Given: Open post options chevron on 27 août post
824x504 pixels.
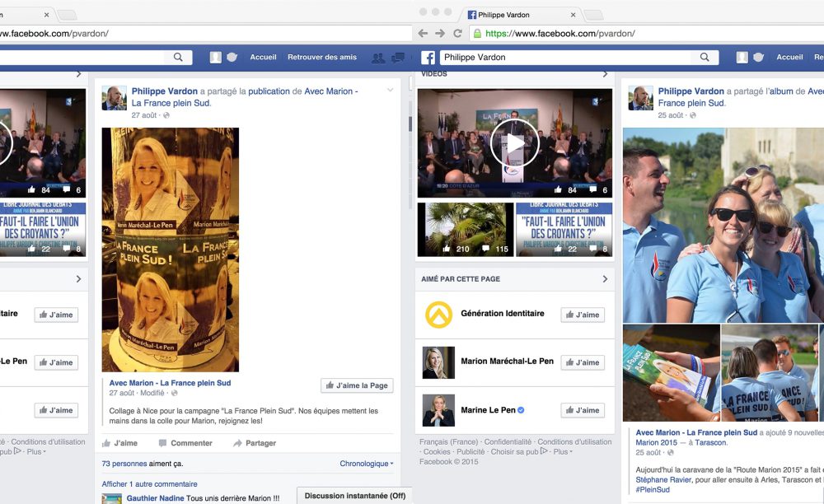Looking at the screenshot, I should pos(390,91).
